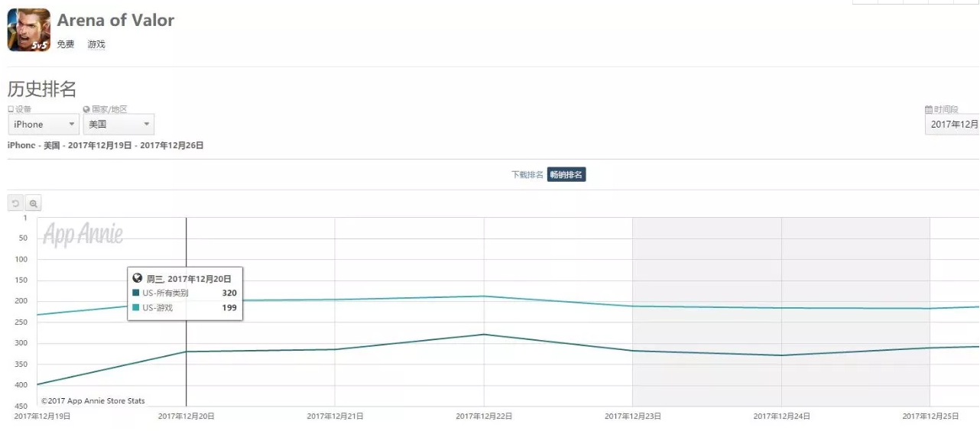This screenshot has width=980, height=431.
Task: Click the 2017年12月22日 axis label
Action: click(x=484, y=416)
